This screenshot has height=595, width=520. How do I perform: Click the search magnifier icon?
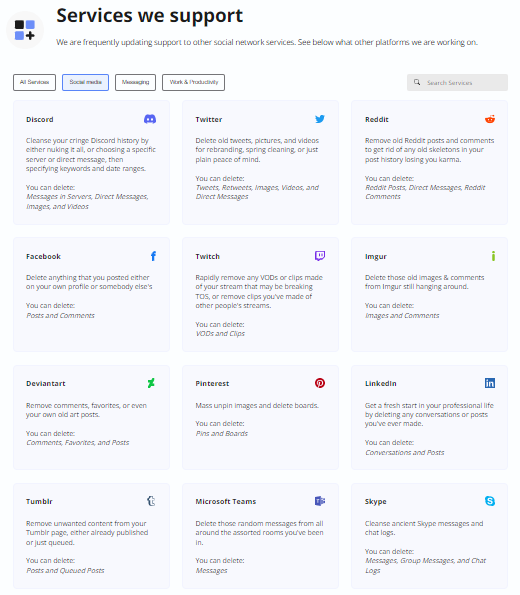417,82
